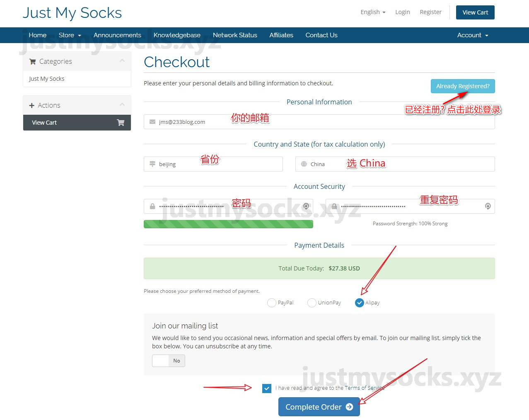Open the Terms of Service link

tap(365, 388)
